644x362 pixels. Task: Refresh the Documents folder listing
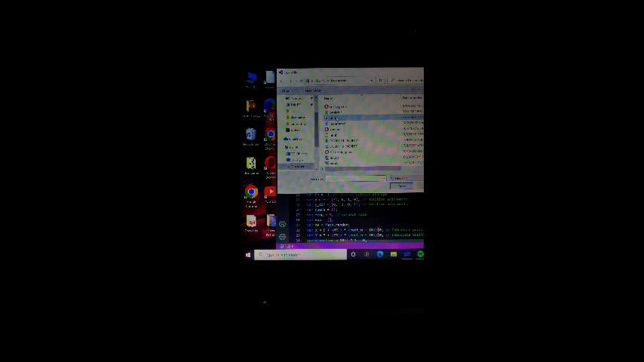pos(380,81)
